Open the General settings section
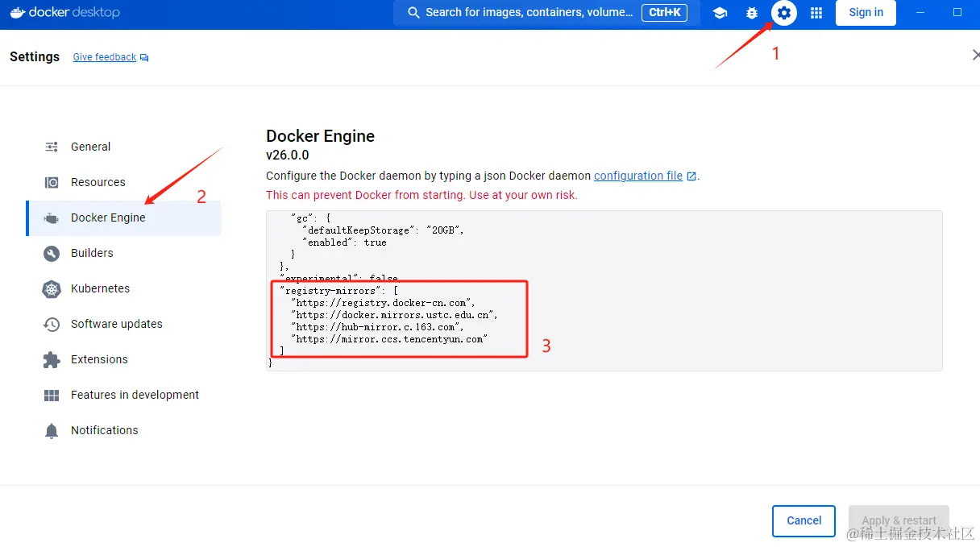 click(x=123, y=147)
